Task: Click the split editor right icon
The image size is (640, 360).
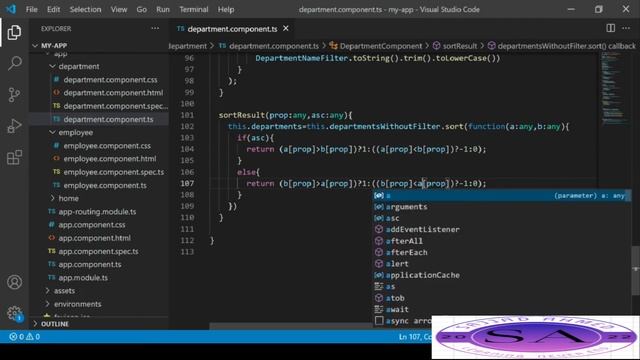Action: point(611,28)
